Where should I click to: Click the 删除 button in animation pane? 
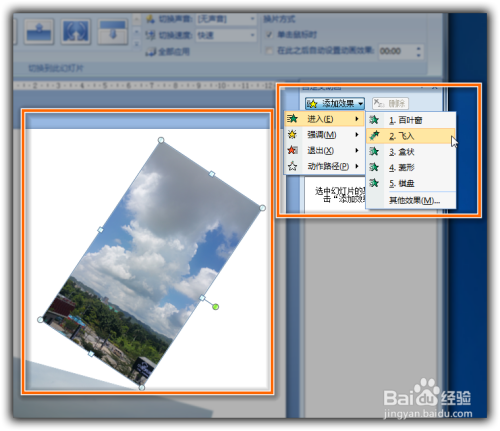click(390, 104)
